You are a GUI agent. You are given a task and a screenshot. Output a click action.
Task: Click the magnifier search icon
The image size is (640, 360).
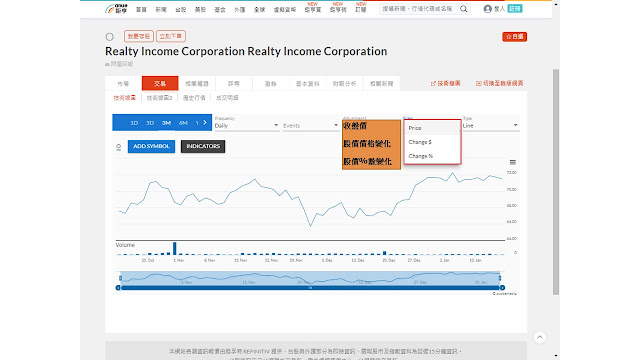click(464, 9)
